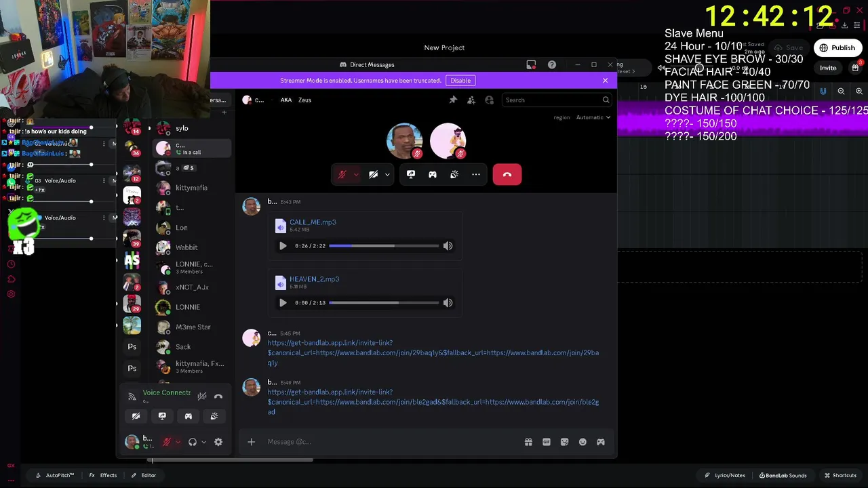Open soundboard from Voice Connected panel
This screenshot has height=488, width=868.
(214, 416)
